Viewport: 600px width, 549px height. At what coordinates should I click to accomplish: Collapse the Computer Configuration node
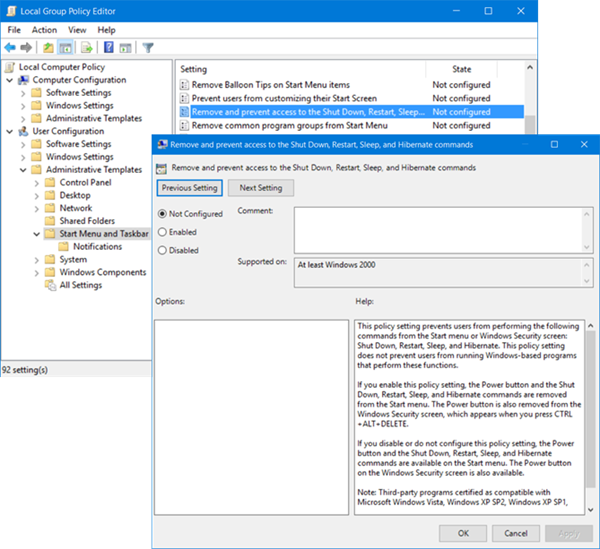click(x=10, y=80)
